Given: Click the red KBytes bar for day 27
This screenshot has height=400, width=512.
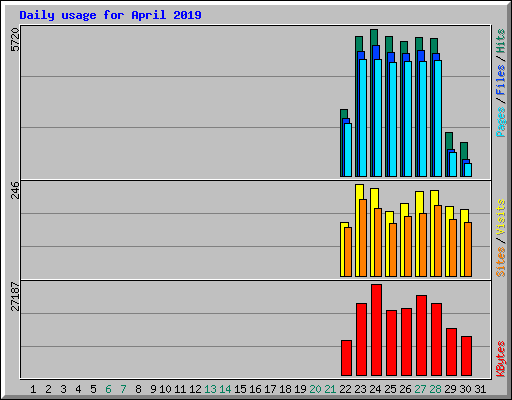Looking at the screenshot, I should tap(421, 335).
